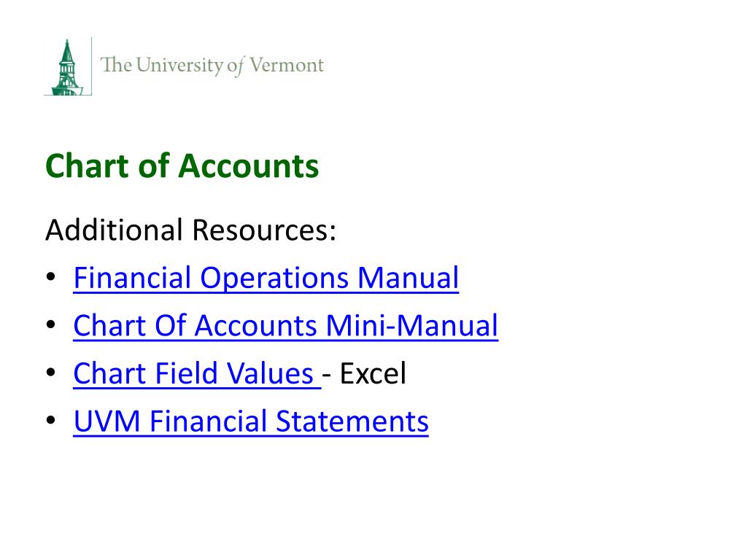This screenshot has height=560, width=747.
Task: Click the word 'Resources:' in the subtitle
Action: [264, 230]
